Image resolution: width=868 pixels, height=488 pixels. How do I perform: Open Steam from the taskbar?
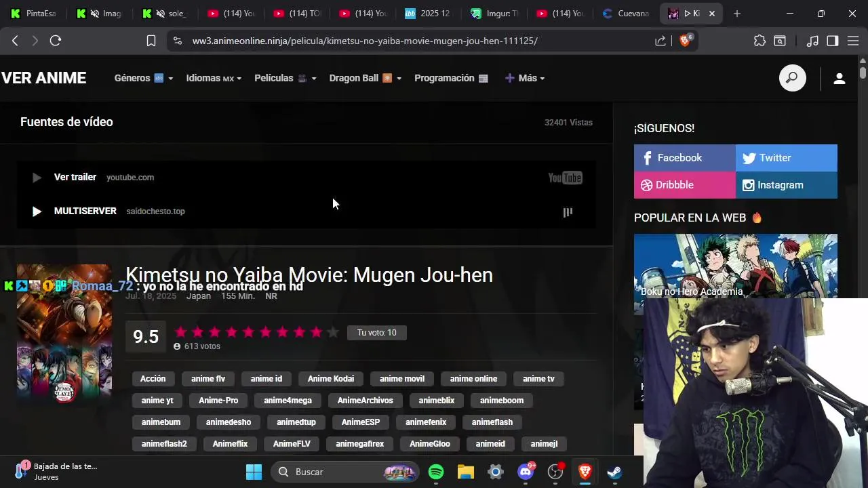tap(614, 472)
